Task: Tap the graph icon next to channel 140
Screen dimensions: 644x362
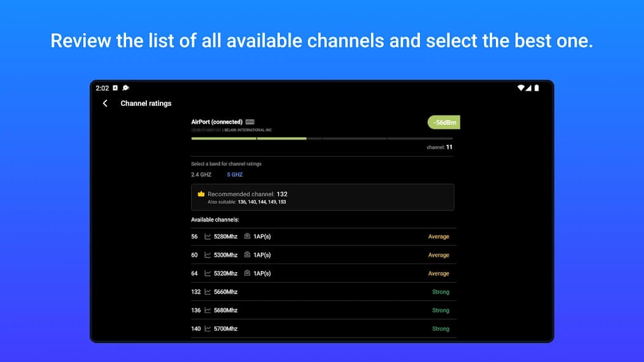Action: click(x=208, y=328)
